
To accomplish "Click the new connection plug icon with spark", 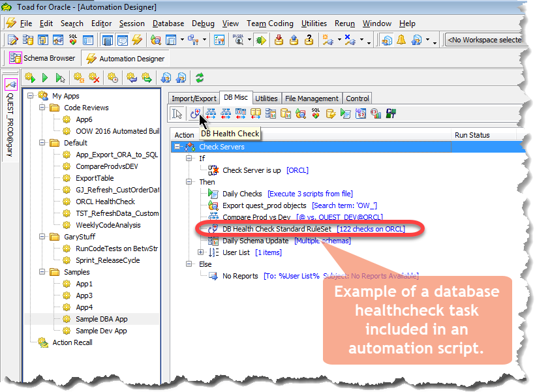I will 328,40.
